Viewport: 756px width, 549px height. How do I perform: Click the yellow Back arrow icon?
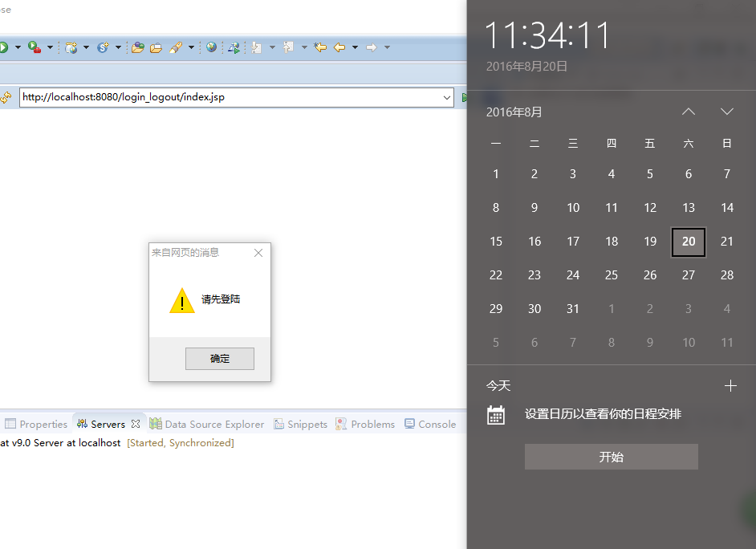point(339,47)
